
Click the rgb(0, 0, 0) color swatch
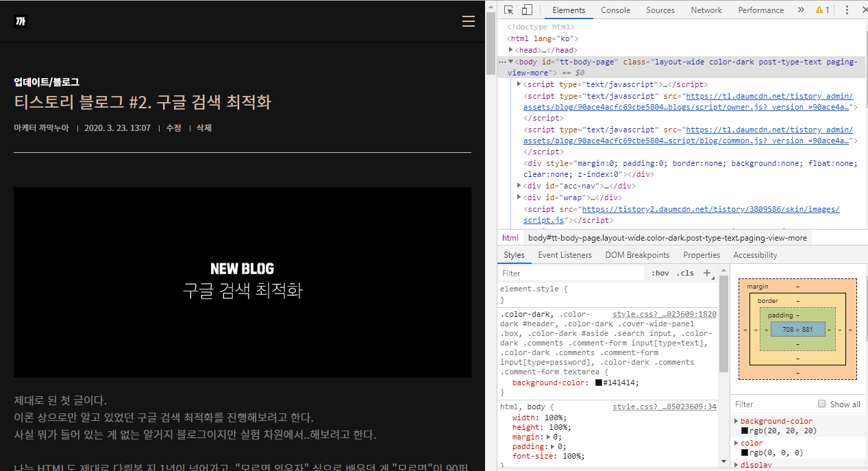pyautogui.click(x=744, y=452)
